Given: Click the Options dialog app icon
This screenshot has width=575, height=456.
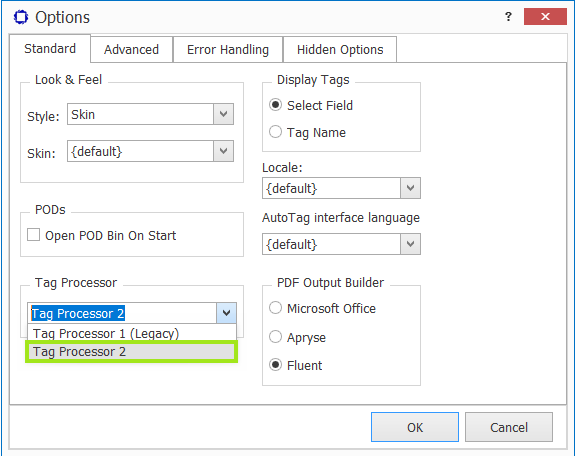Looking at the screenshot, I should pos(21,17).
